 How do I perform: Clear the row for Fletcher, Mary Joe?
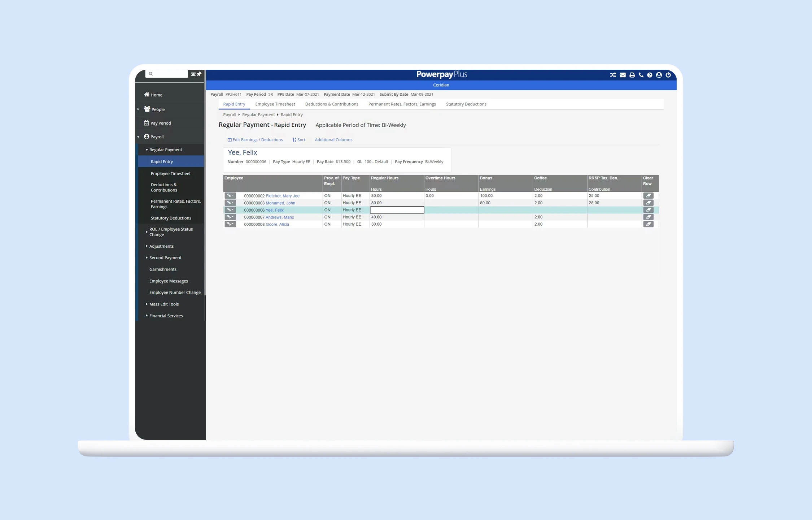649,195
